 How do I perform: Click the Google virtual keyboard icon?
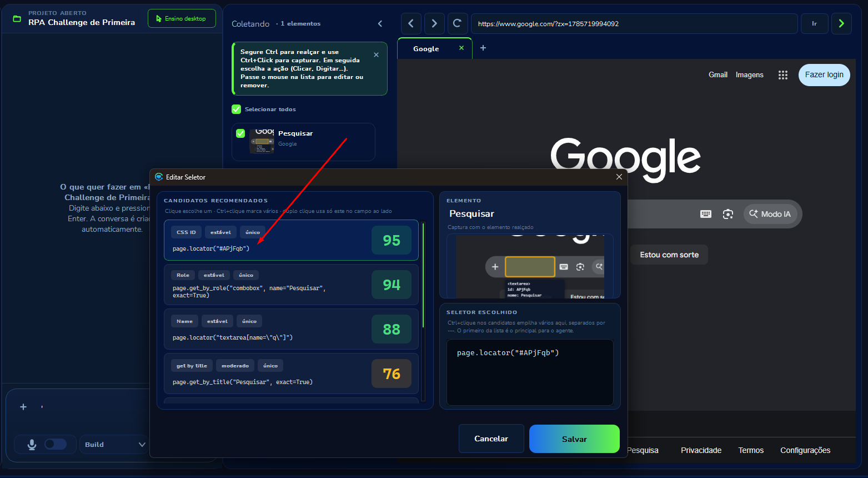(706, 214)
